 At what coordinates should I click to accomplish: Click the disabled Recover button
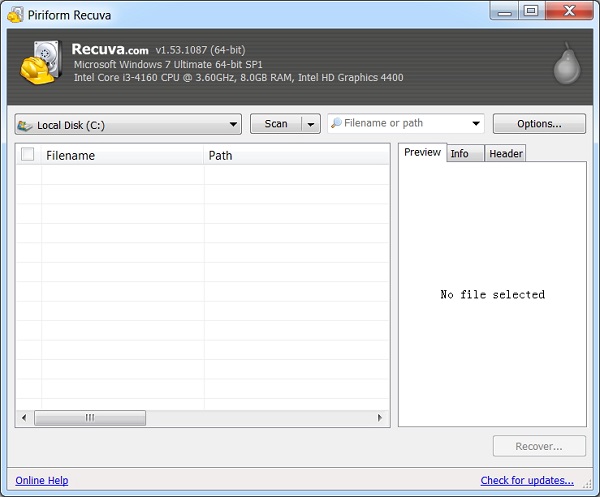coord(539,446)
